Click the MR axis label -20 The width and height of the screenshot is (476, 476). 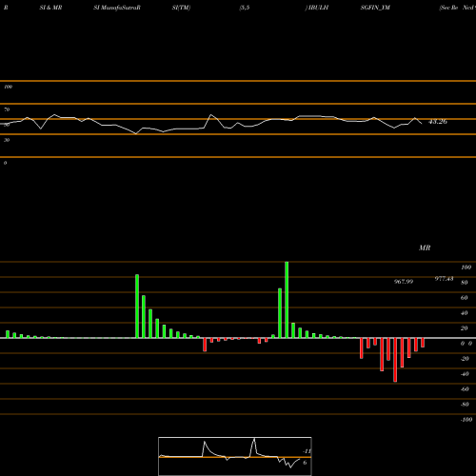coord(465,359)
